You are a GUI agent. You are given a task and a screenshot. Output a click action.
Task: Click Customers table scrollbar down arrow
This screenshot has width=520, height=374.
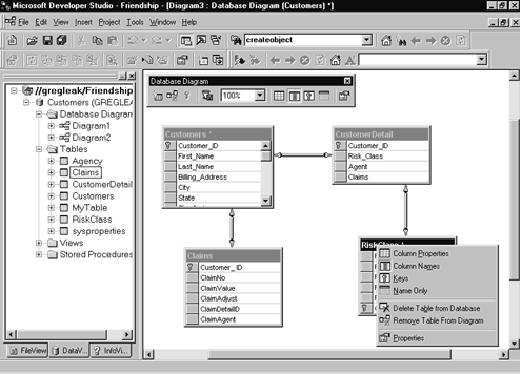(x=265, y=201)
